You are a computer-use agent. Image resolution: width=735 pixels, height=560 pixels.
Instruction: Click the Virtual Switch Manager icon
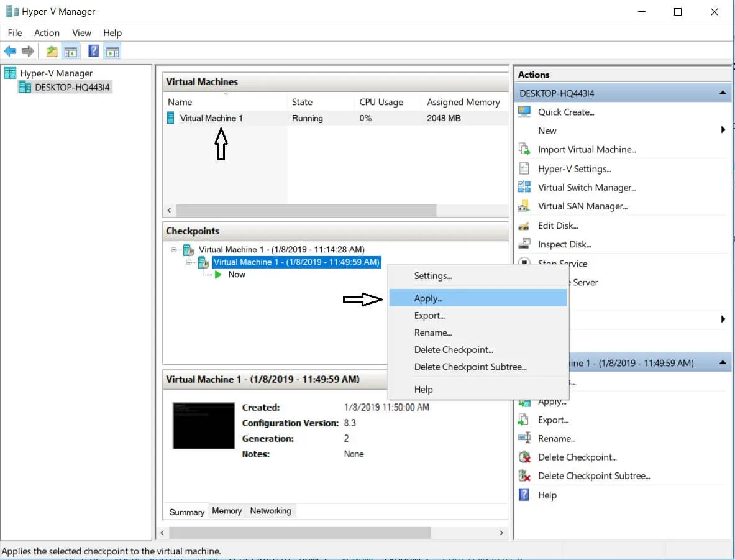[524, 187]
